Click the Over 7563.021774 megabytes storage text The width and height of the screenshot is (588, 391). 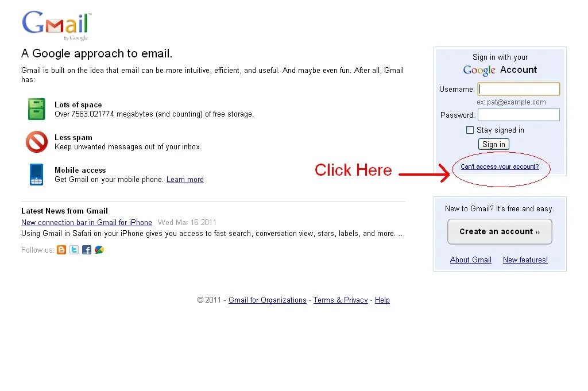coord(154,114)
